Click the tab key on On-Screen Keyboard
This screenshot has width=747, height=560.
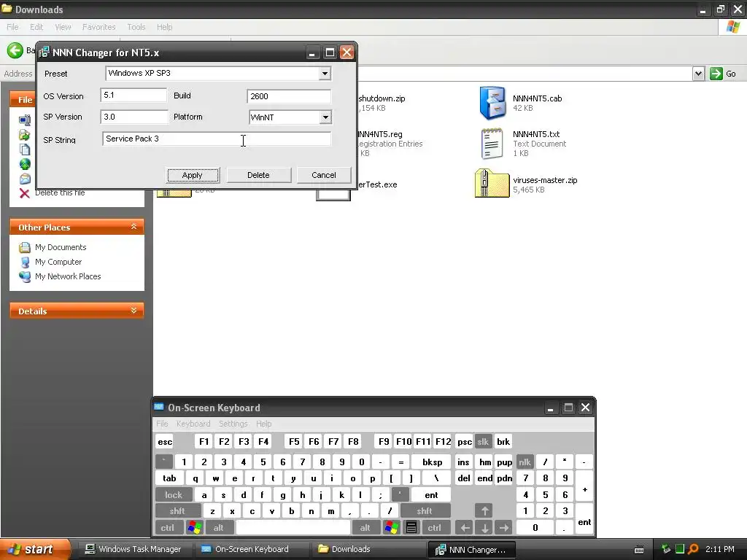(x=169, y=478)
